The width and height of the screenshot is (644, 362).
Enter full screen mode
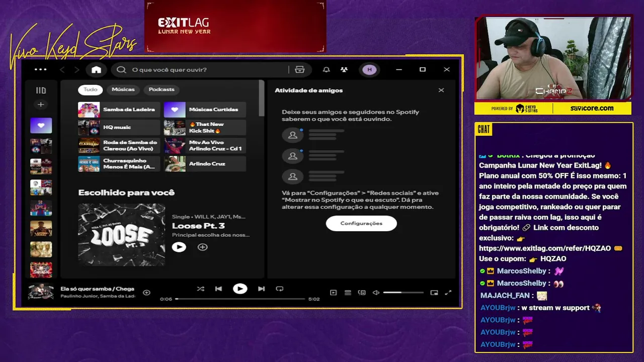pos(448,293)
